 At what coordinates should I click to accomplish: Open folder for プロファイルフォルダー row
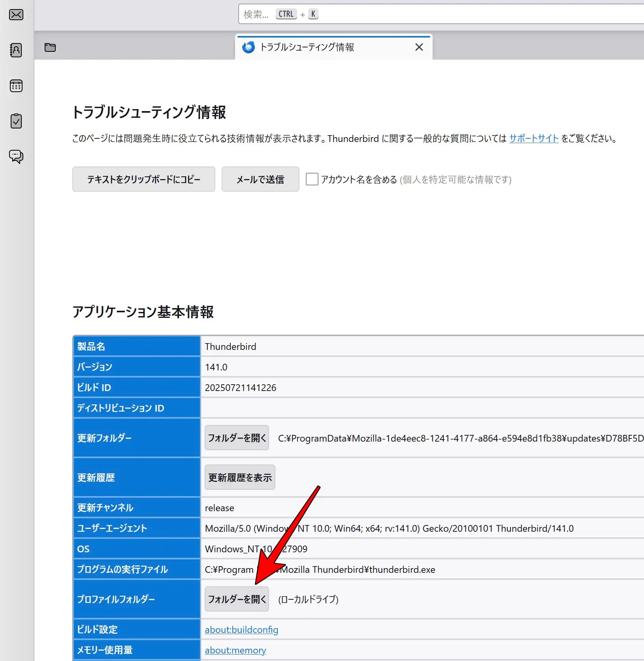237,599
